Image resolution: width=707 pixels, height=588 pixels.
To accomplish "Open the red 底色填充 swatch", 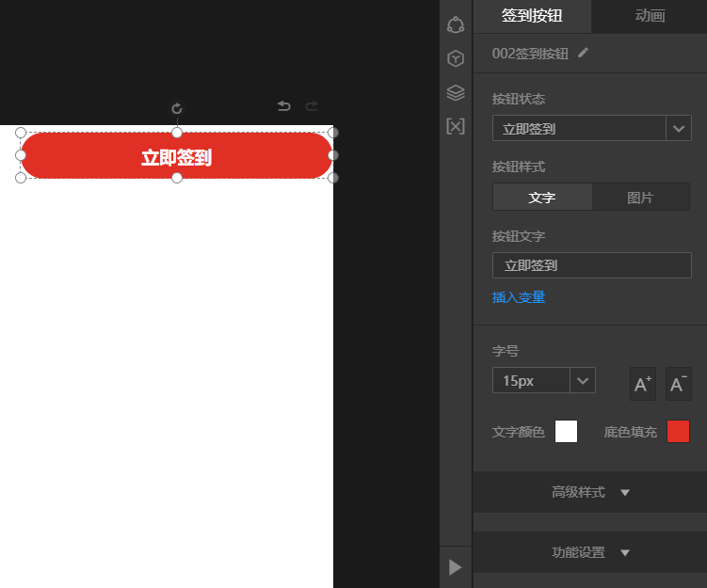I will [678, 431].
